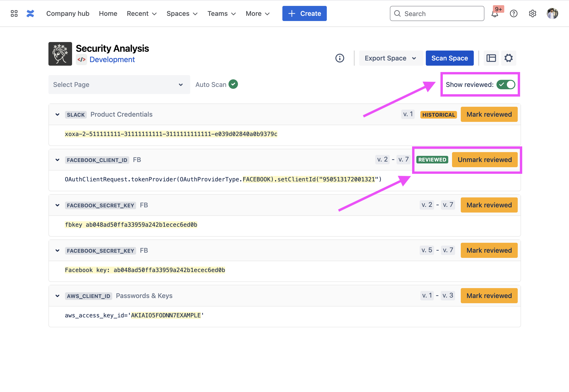Collapse the FACEBOOK_CLIENT_ID row
Image resolution: width=569 pixels, height=392 pixels.
tap(57, 160)
